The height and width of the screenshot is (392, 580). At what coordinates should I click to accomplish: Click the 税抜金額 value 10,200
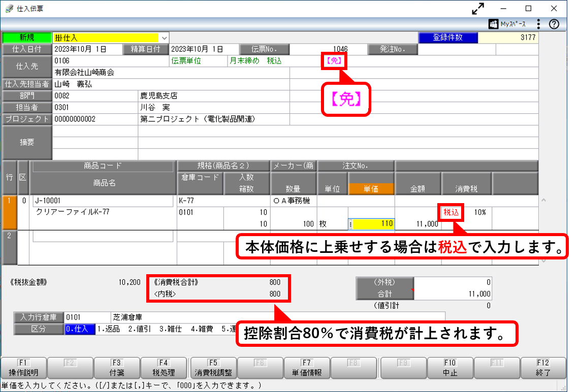click(130, 282)
